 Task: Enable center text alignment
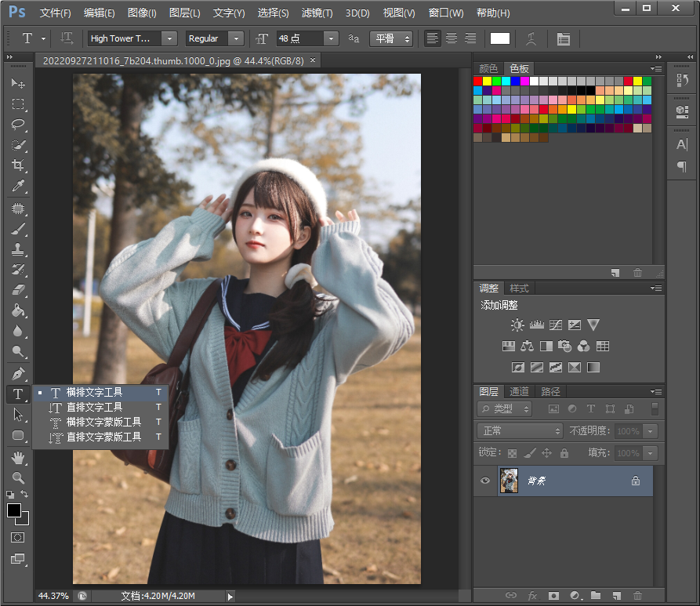451,38
